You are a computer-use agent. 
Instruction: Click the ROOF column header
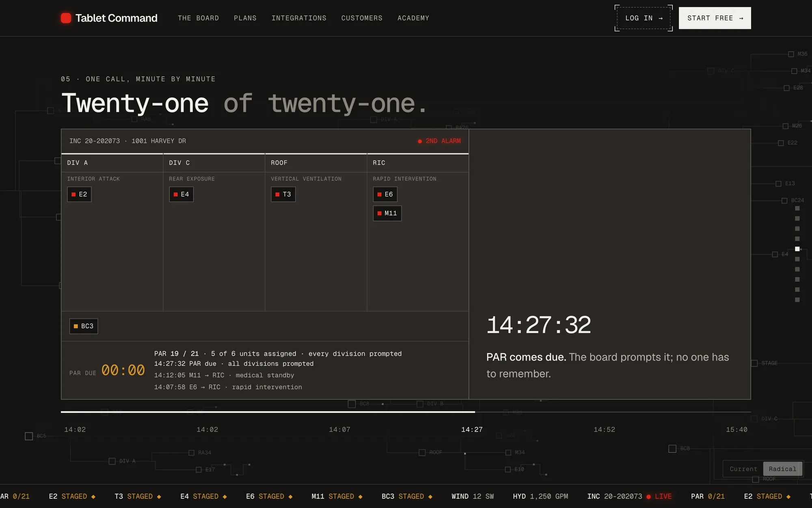pyautogui.click(x=316, y=163)
